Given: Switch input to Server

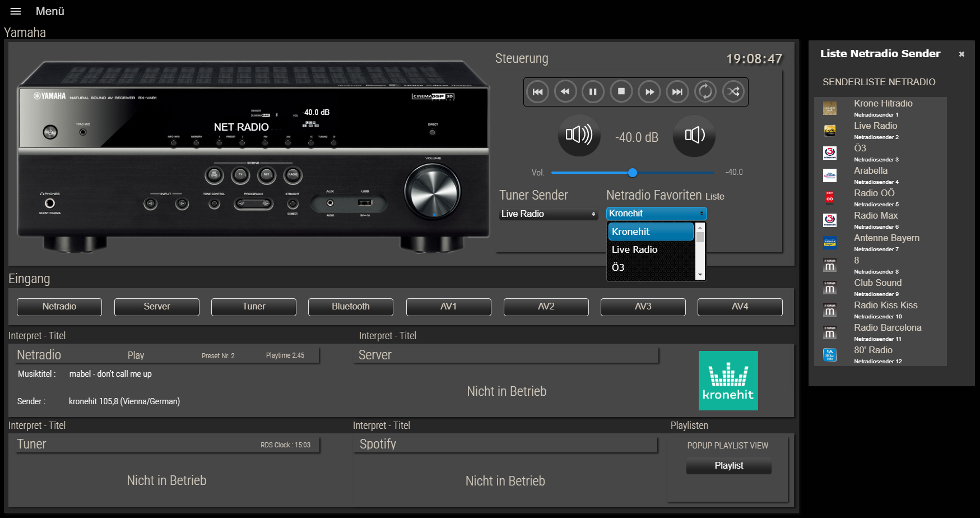Looking at the screenshot, I should (x=157, y=307).
